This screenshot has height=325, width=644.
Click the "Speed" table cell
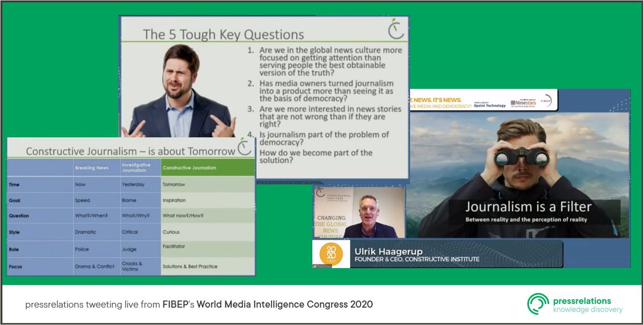(97, 200)
